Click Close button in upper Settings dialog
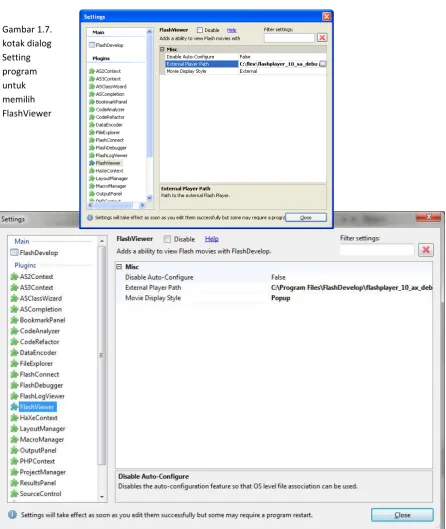This screenshot has width=446, height=529. pyautogui.click(x=306, y=218)
